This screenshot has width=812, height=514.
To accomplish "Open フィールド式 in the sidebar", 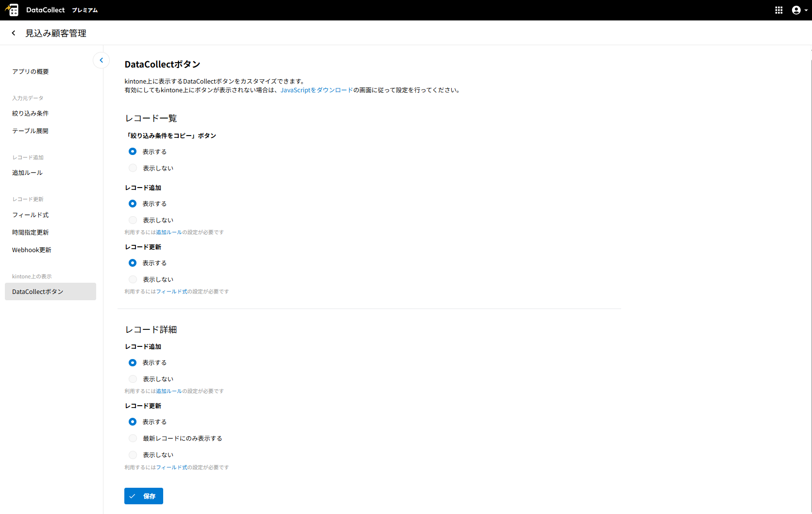I will [31, 215].
